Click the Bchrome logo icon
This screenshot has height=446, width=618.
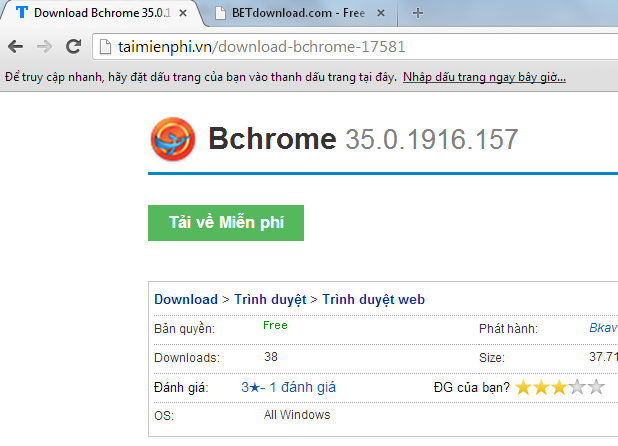(x=173, y=139)
